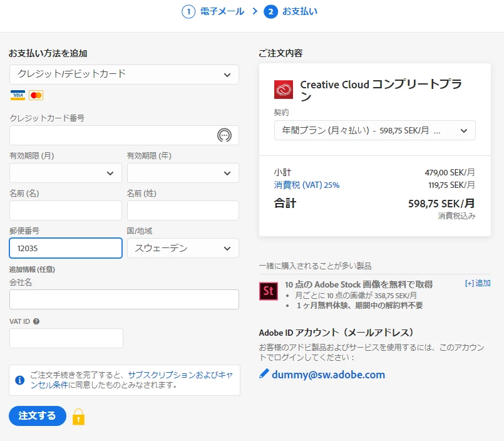
Task: Click the Creative Cloud コンプリートプラン title
Action: click(381, 90)
